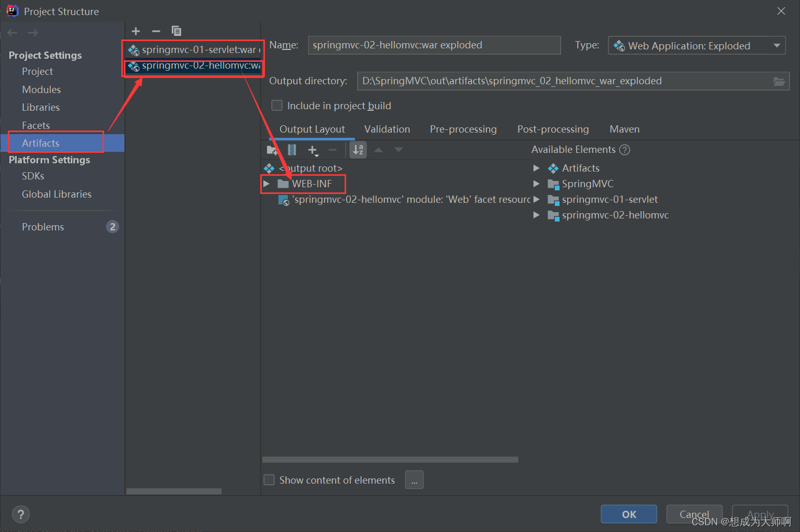The width and height of the screenshot is (800, 532).
Task: Click the springmvc-02-hellomvc module folder icon in Available Elements
Action: 553,215
